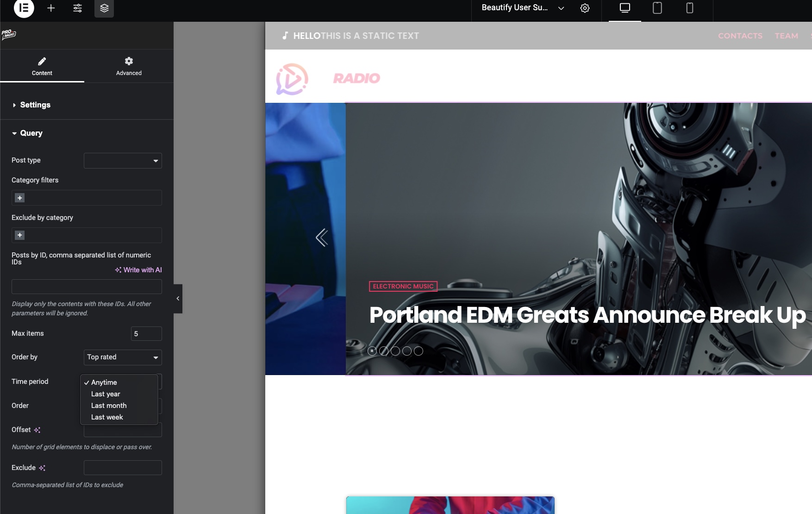
Task: Open page settings gear icon
Action: coord(585,8)
